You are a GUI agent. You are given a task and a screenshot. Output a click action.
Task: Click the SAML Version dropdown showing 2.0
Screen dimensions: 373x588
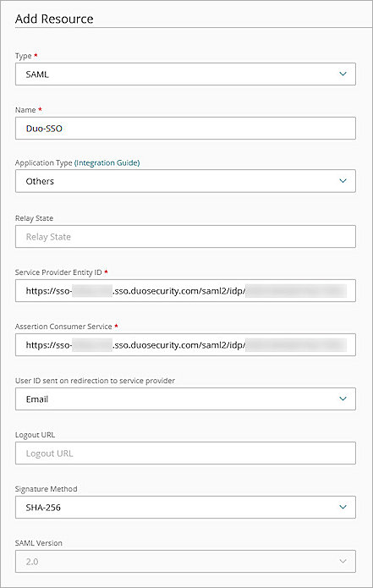[185, 562]
